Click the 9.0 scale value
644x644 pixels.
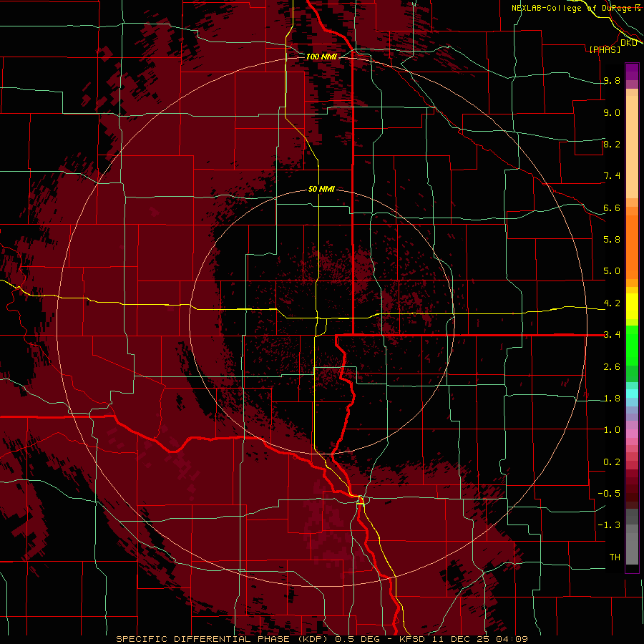pyautogui.click(x=612, y=112)
